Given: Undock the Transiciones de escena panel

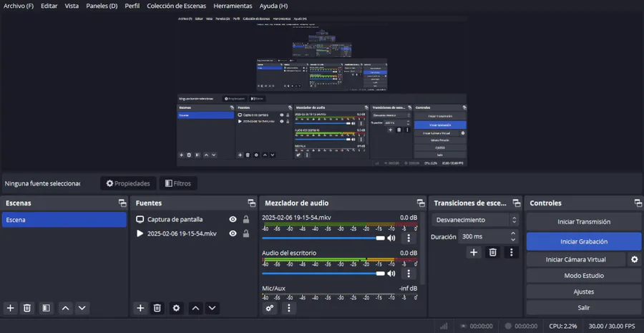Looking at the screenshot, I should (516, 203).
